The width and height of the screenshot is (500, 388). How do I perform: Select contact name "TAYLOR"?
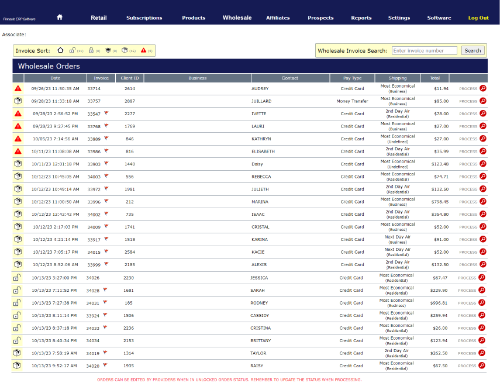258,353
